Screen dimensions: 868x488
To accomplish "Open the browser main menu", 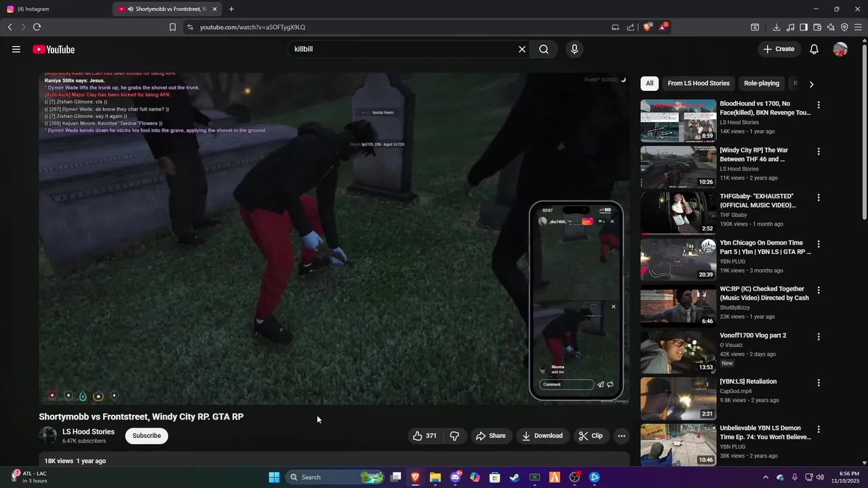I will point(858,27).
